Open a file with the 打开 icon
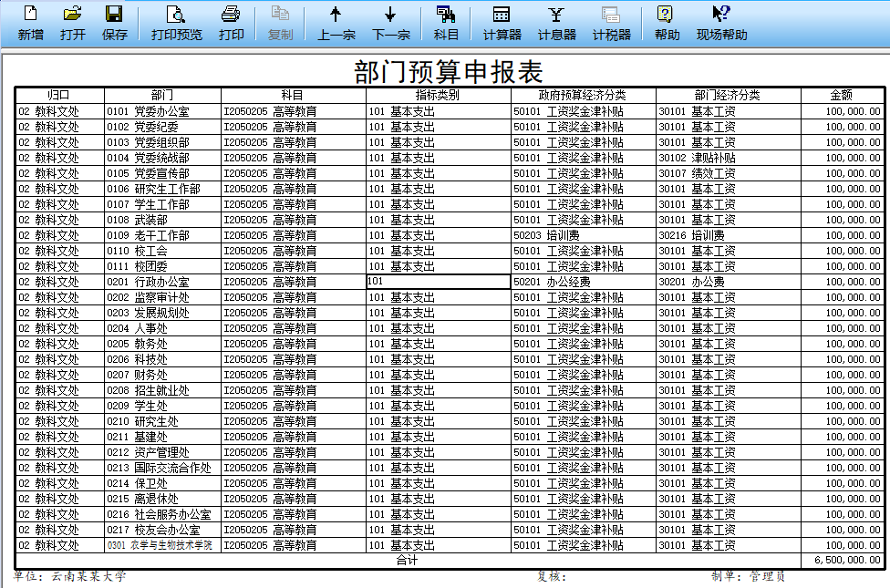 pos(73,24)
